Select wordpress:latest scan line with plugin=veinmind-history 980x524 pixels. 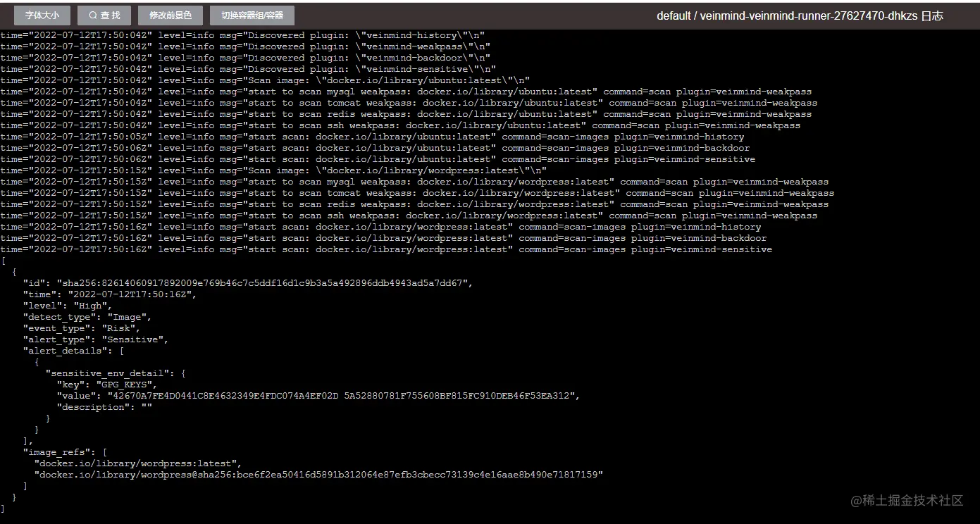click(380, 227)
